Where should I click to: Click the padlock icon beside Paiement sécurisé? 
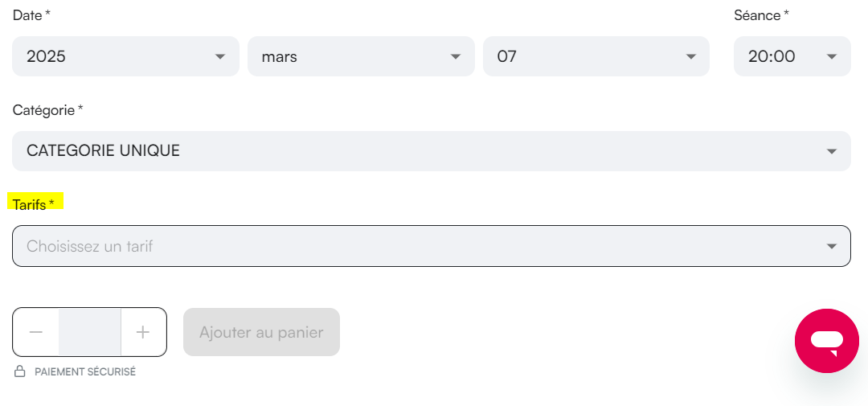point(20,371)
